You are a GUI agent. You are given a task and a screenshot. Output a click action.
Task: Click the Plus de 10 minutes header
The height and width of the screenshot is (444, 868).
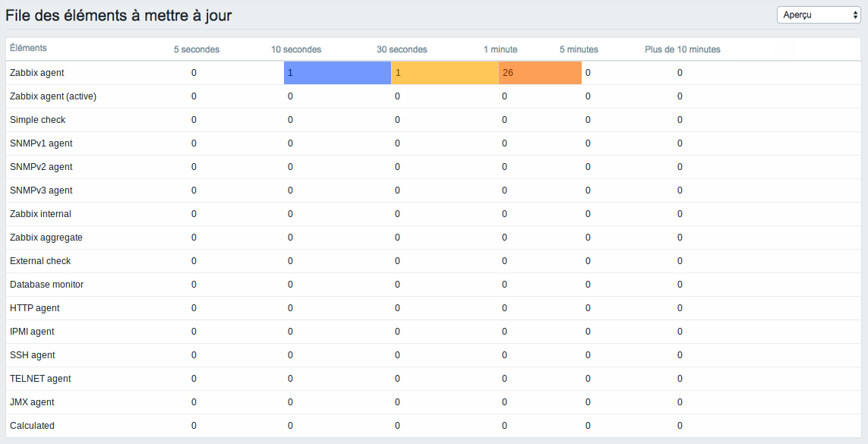[683, 49]
